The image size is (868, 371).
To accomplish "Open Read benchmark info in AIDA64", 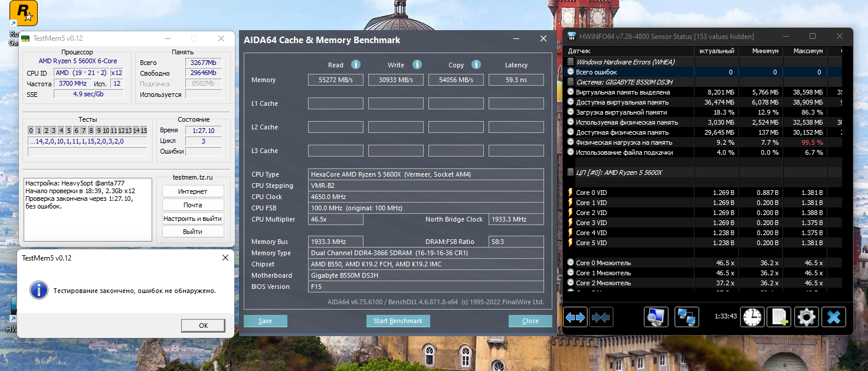I will [356, 65].
